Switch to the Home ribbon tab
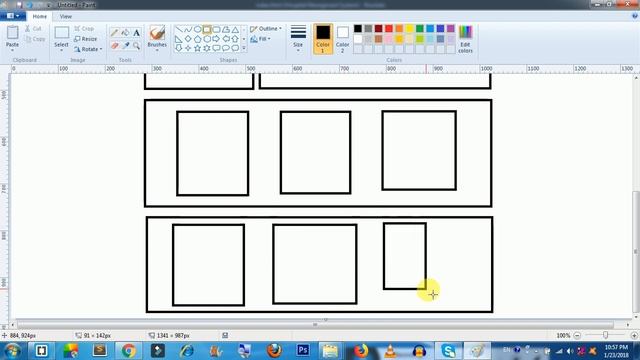 [x=40, y=16]
